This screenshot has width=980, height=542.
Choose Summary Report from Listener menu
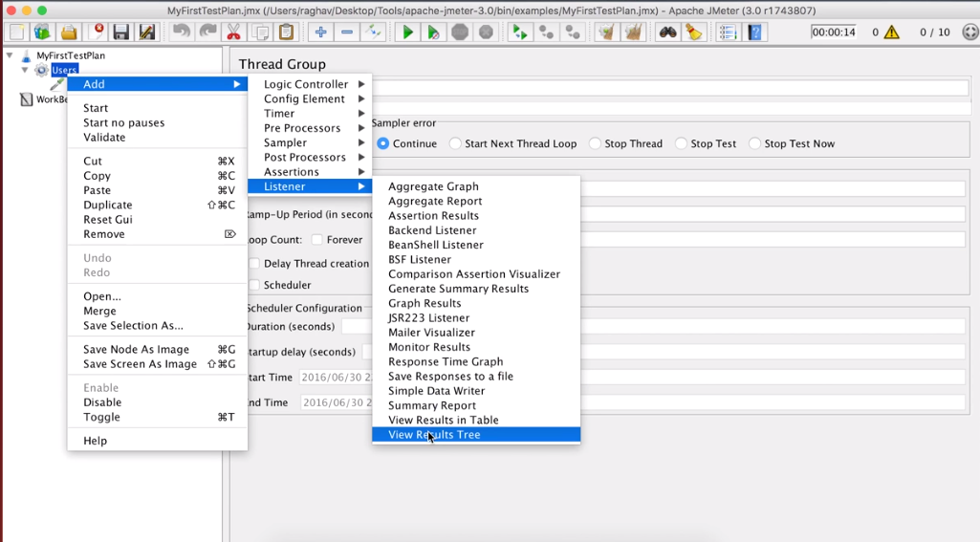[476, 405]
